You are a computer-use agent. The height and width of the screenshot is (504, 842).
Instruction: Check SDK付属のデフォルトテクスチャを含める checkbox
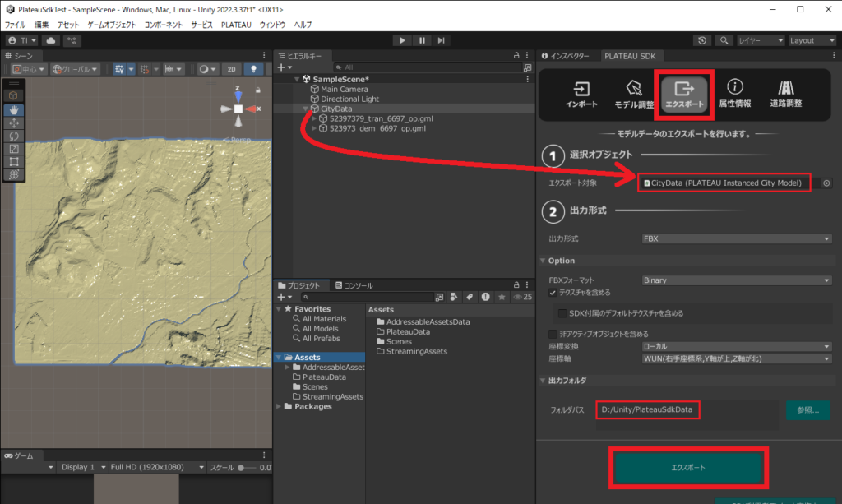click(562, 313)
